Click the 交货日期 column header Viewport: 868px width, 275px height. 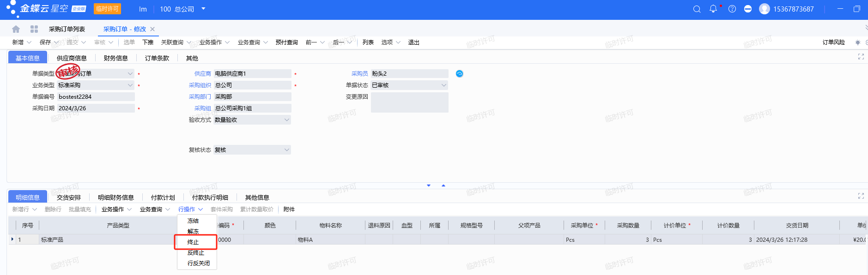pos(797,226)
